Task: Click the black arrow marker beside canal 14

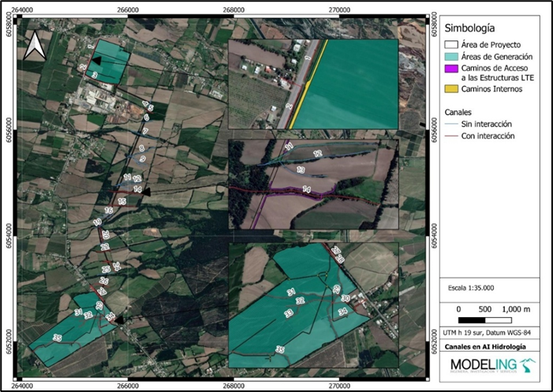Action: pyautogui.click(x=147, y=190)
